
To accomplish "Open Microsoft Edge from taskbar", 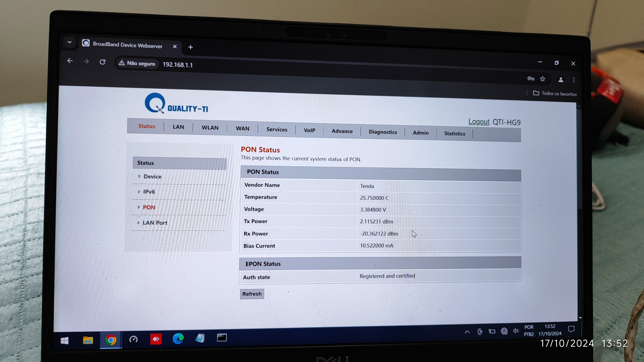I will pyautogui.click(x=178, y=339).
